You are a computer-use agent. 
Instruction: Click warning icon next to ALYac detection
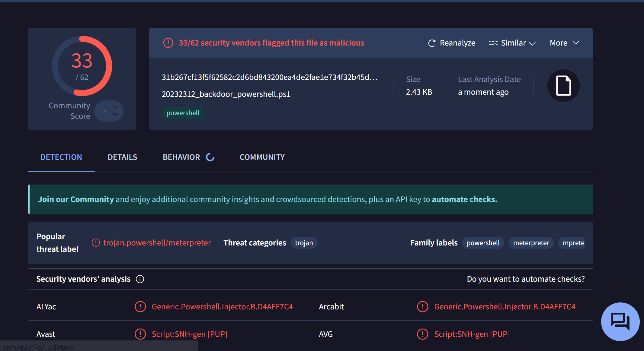coord(140,307)
